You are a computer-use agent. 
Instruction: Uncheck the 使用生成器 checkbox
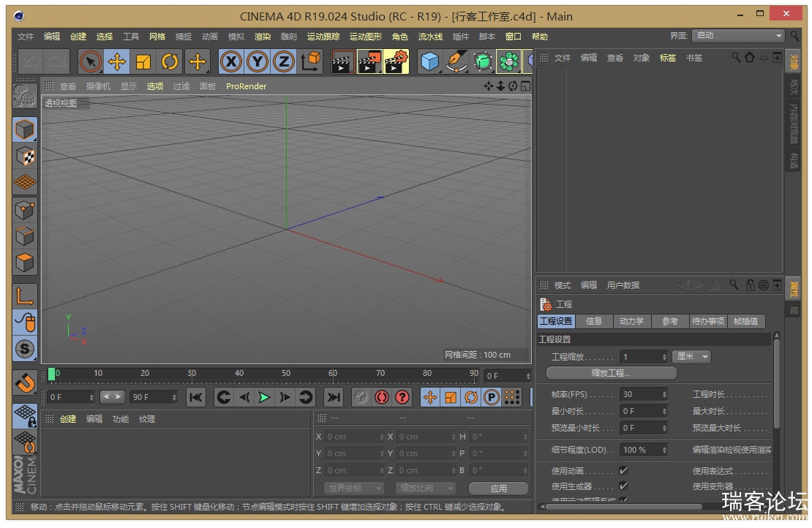pyautogui.click(x=623, y=486)
